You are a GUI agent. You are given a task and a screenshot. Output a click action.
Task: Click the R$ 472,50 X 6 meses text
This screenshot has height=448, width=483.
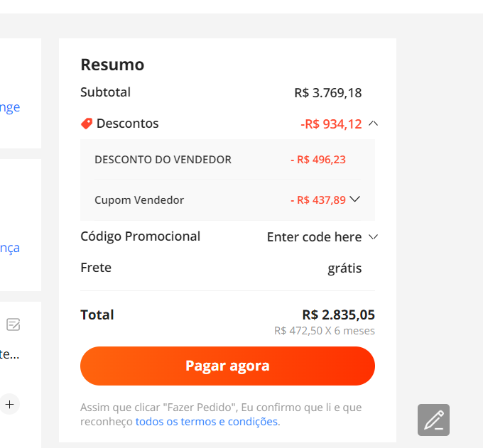[325, 331]
